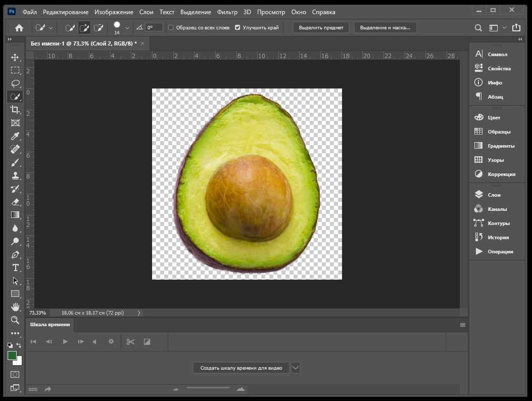Select the Move tool
532x401 pixels.
tap(15, 57)
